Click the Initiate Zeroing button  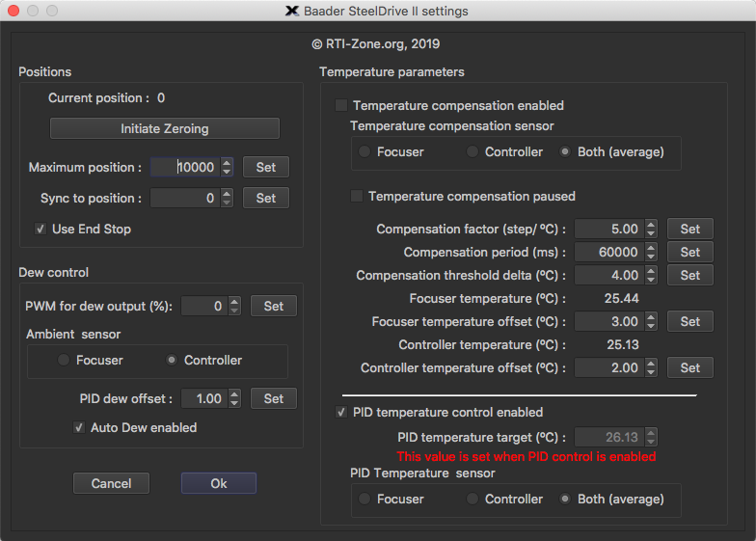pyautogui.click(x=164, y=128)
